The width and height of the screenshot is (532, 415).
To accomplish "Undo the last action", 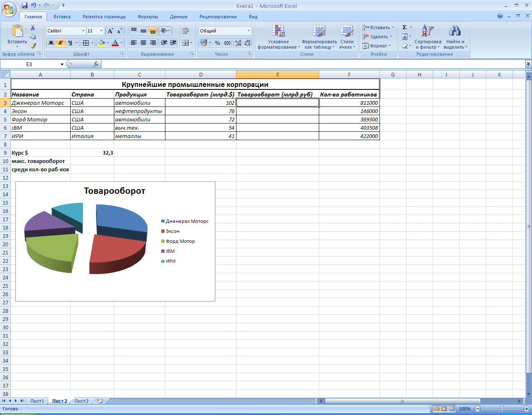I will (x=34, y=5).
